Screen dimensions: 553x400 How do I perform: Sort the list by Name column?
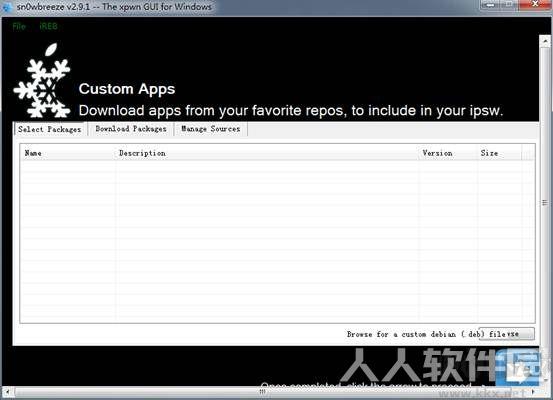[68, 153]
